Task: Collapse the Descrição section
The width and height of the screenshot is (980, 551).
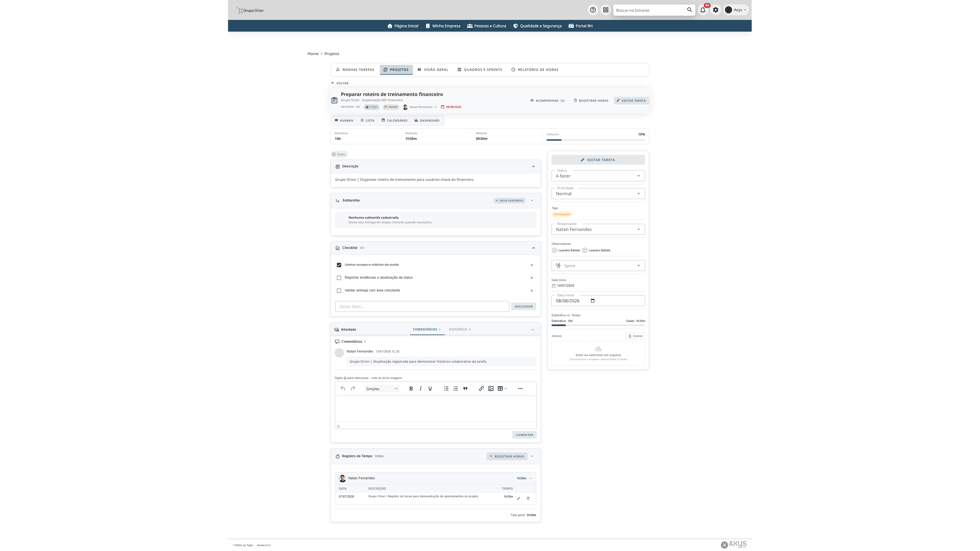Action: click(x=533, y=167)
